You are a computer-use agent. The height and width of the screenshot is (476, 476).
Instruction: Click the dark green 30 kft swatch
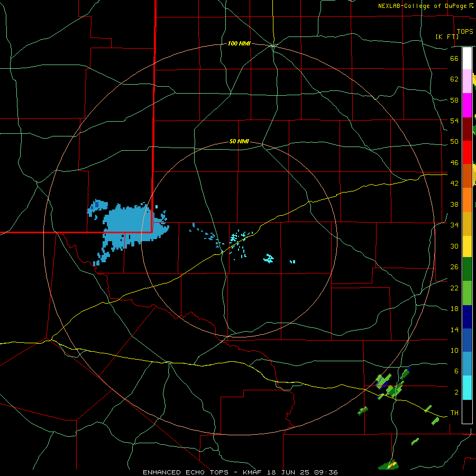click(467, 269)
